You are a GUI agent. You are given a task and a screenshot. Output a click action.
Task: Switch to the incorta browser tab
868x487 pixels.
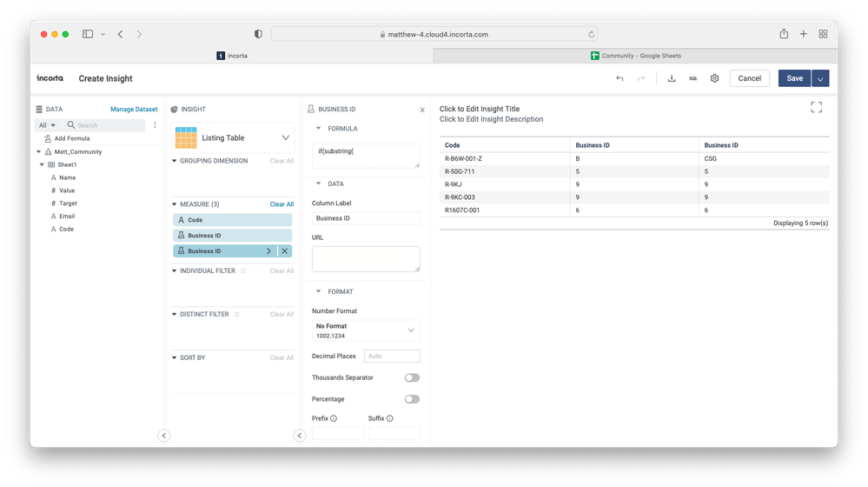232,56
